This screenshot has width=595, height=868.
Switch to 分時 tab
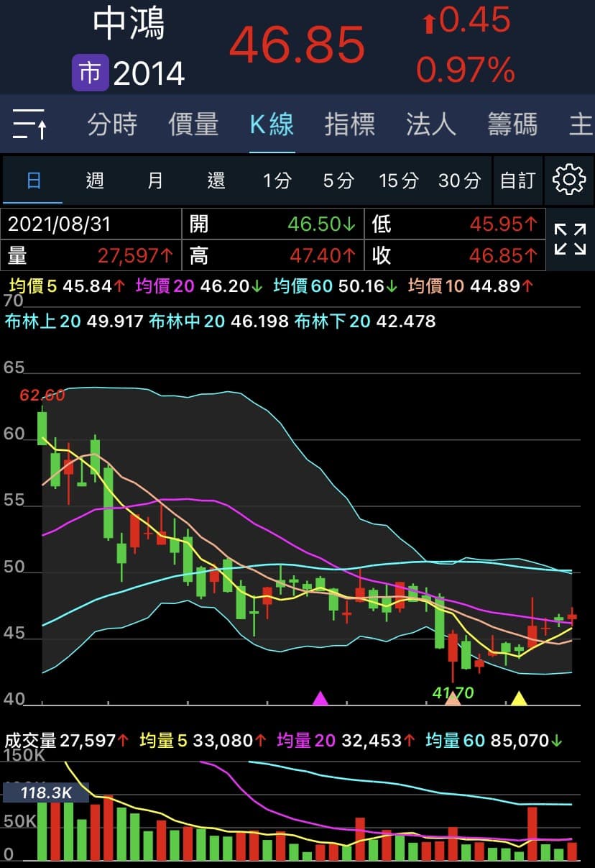[x=112, y=124]
